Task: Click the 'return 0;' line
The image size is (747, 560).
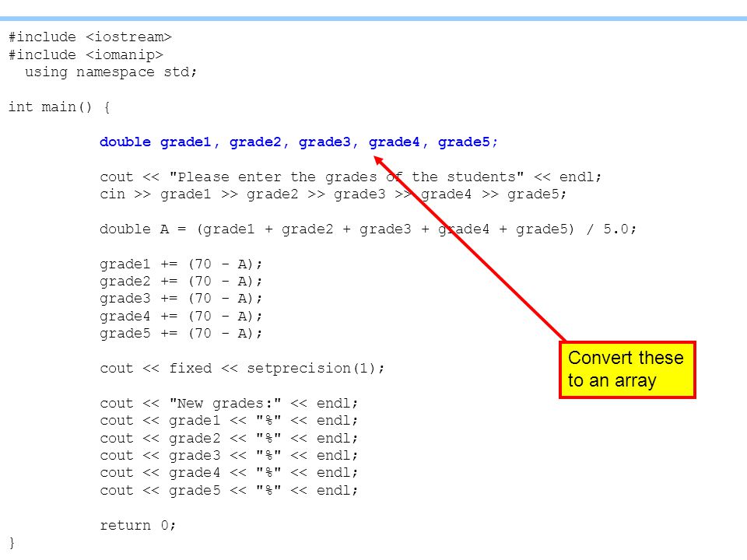Action: pyautogui.click(x=138, y=525)
